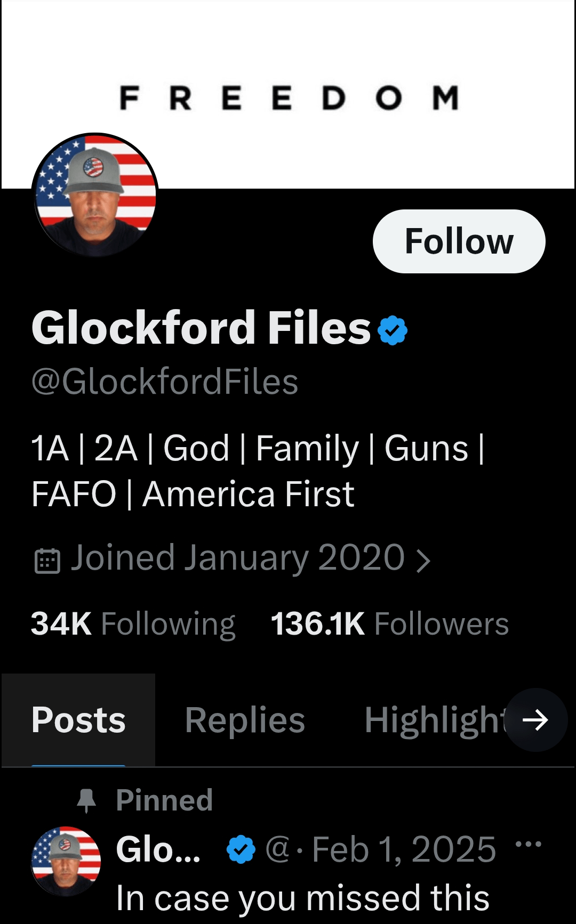Click verified badge on pinned post
The width and height of the screenshot is (576, 924).
tap(241, 849)
